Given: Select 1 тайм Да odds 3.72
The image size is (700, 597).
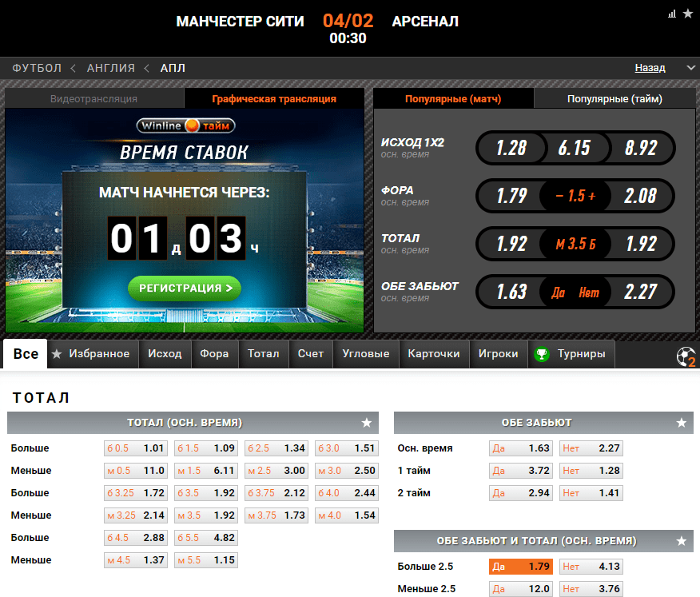Looking at the screenshot, I should pyautogui.click(x=521, y=470).
